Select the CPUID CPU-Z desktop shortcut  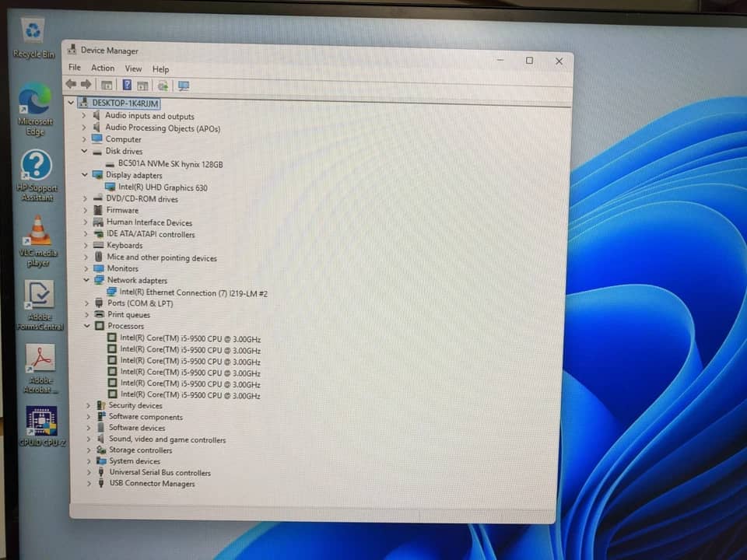point(42,426)
